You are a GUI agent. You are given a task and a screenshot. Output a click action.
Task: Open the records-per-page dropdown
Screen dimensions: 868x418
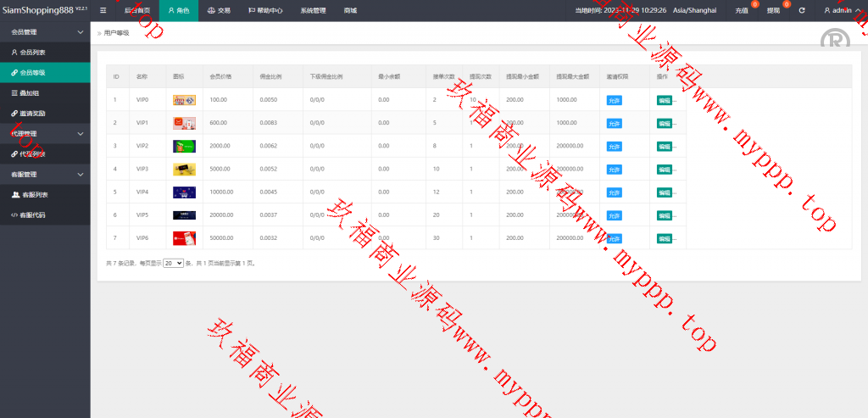(173, 264)
